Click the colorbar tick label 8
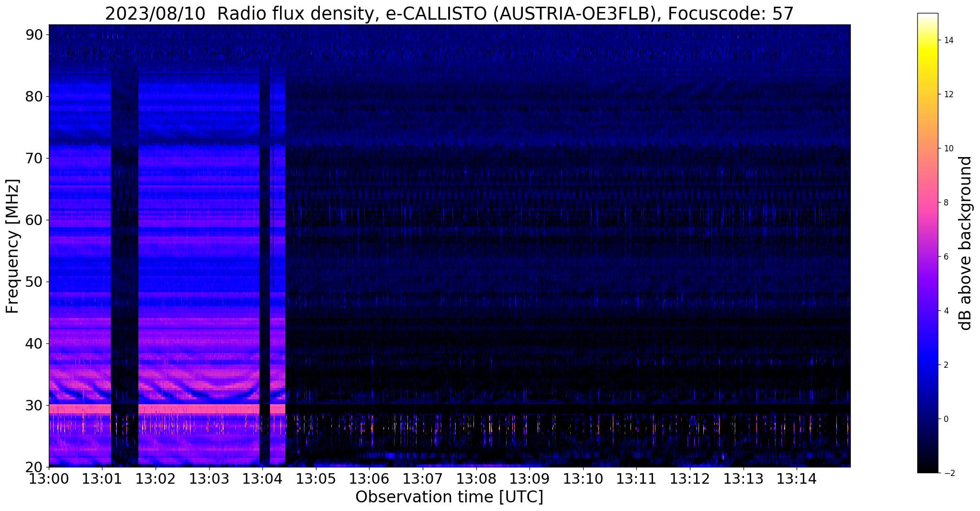 click(945, 203)
